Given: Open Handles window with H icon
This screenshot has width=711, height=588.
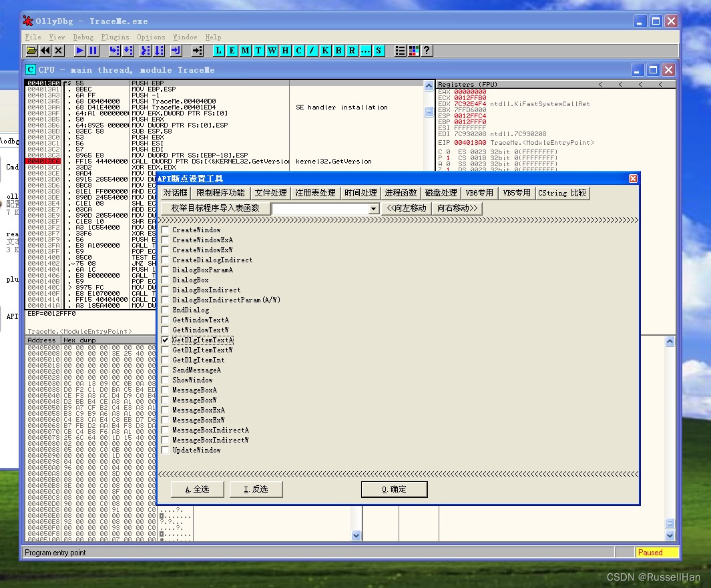Looking at the screenshot, I should pyautogui.click(x=285, y=51).
